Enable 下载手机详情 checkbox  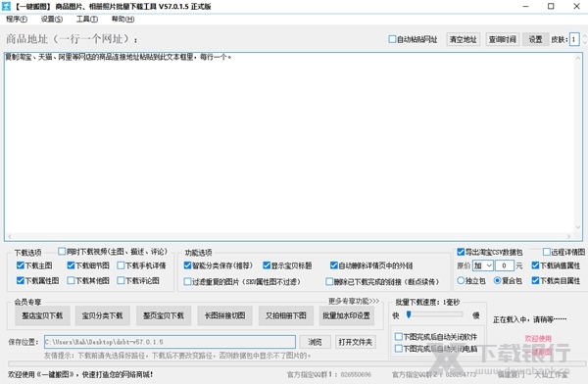[121, 265]
